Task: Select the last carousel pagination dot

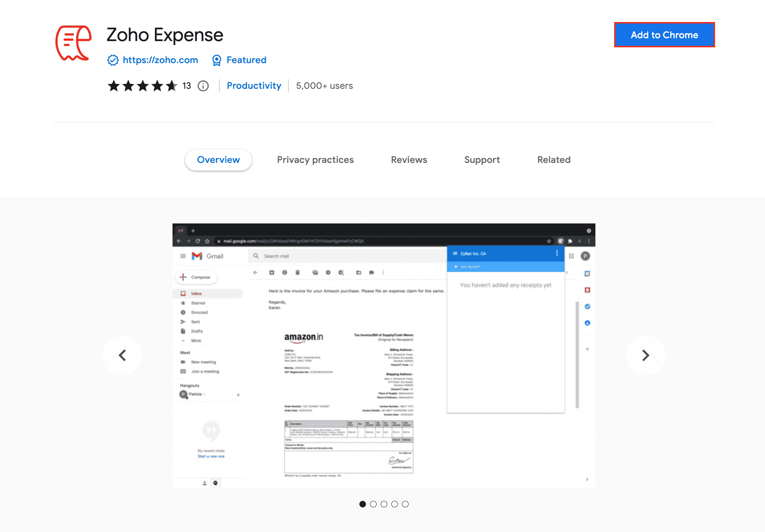Action: coord(405,504)
